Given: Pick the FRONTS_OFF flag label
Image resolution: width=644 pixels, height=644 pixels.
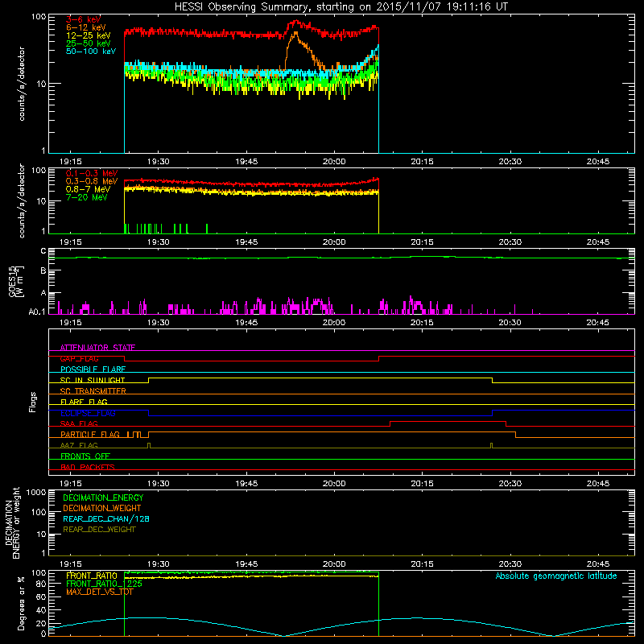Looking at the screenshot, I should point(85,456).
